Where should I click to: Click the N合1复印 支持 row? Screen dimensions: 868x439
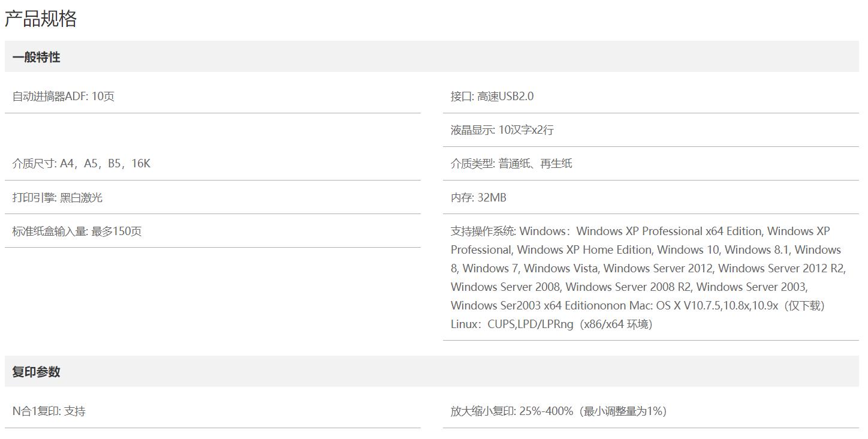click(x=49, y=411)
